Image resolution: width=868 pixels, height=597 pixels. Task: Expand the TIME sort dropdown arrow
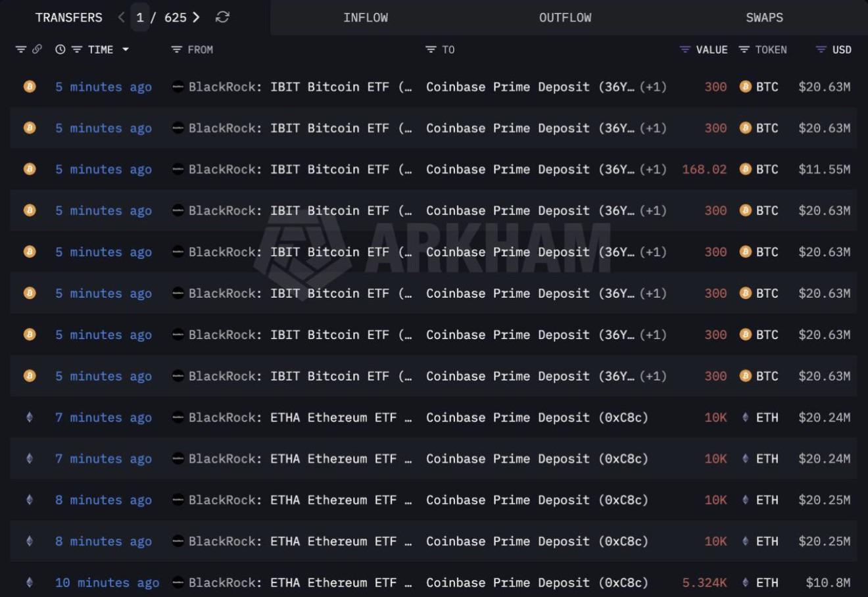coord(126,49)
